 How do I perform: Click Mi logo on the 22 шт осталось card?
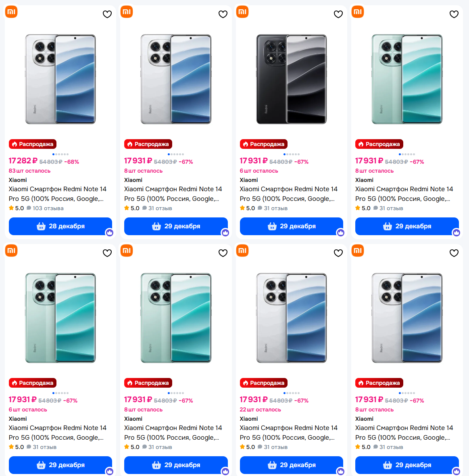tap(242, 251)
